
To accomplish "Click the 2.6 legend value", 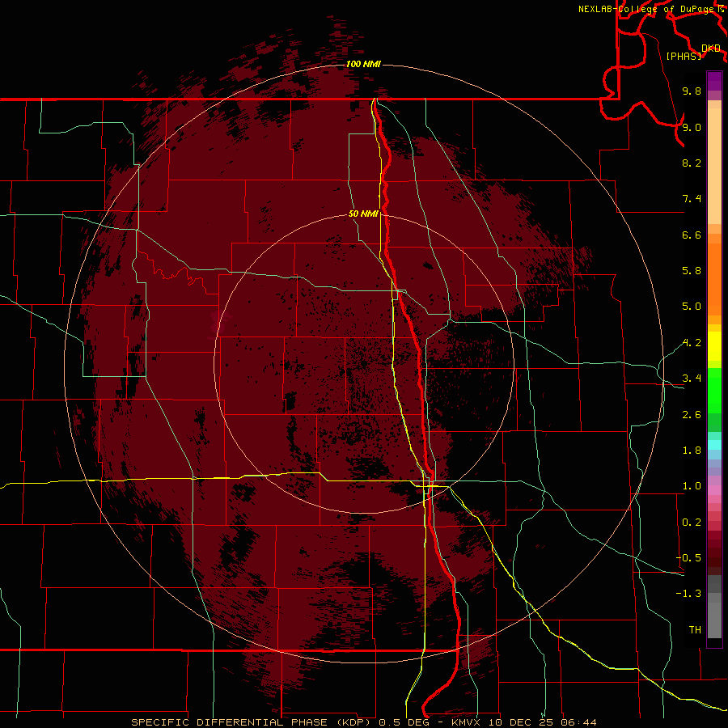I will click(692, 415).
